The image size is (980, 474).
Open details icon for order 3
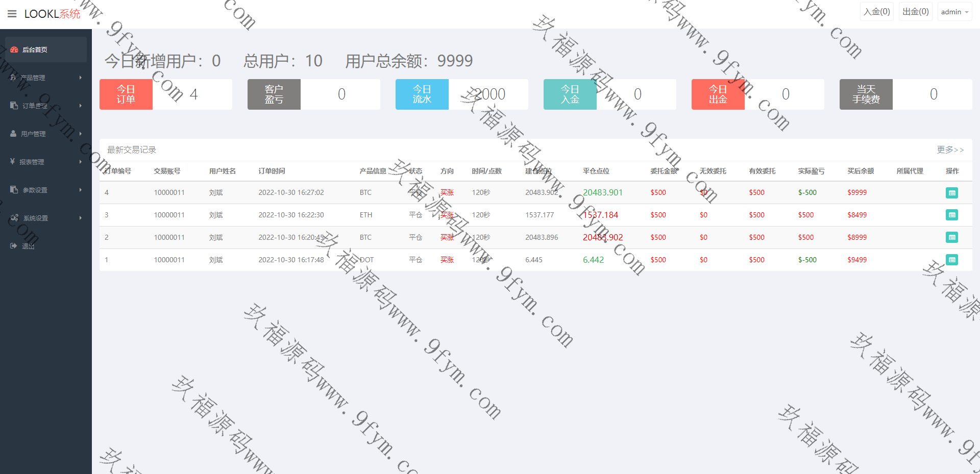click(951, 215)
